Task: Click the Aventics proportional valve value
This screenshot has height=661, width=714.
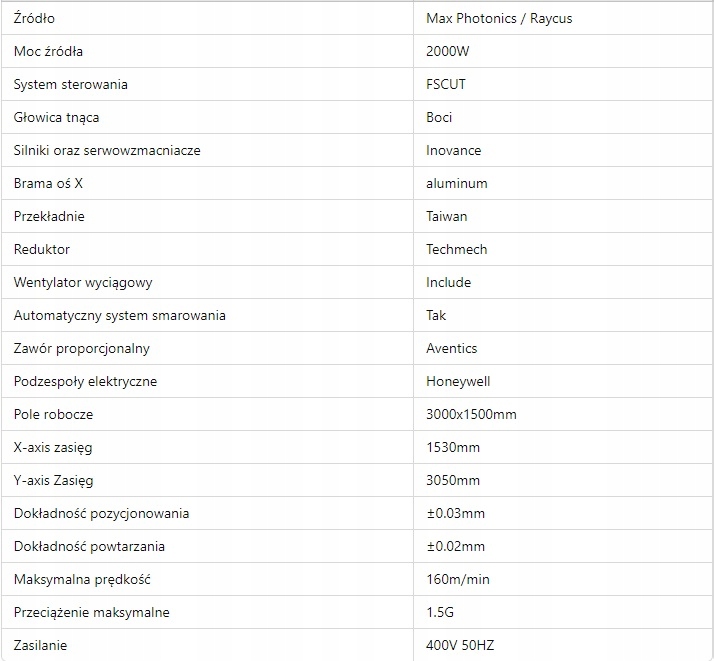Action: point(452,348)
